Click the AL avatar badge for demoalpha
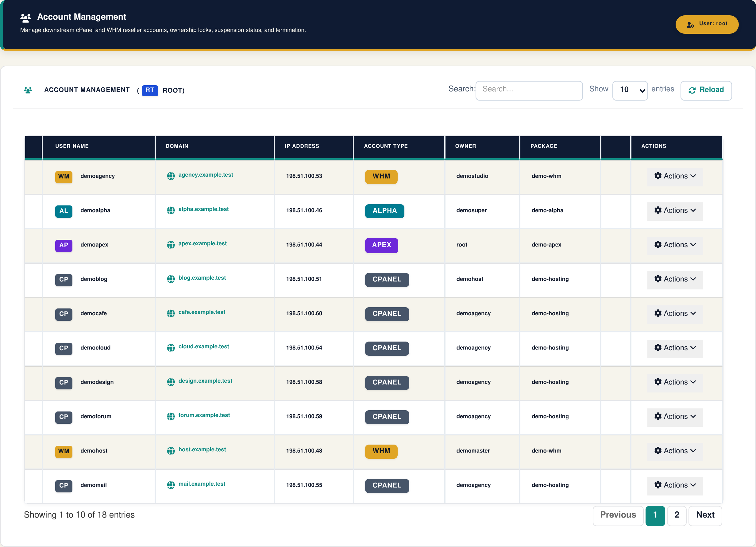Screen dimensions: 756x547 [x=64, y=211]
